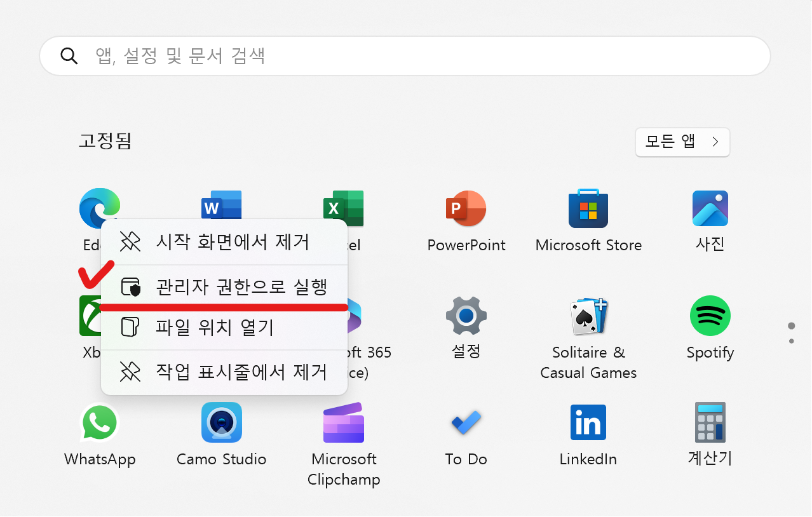
Task: Open the 설정 gear icon
Action: (466, 316)
